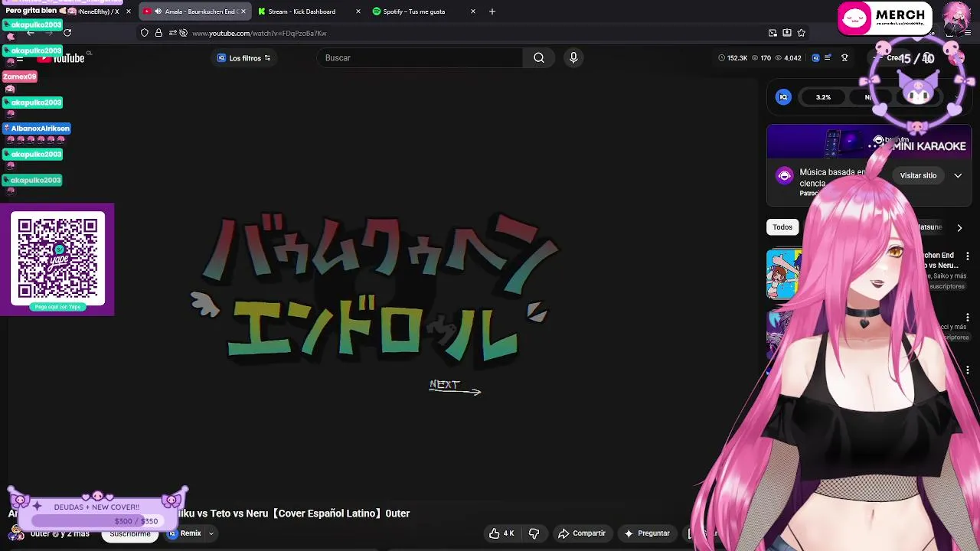Click the Zamex09 chat username

point(20,77)
